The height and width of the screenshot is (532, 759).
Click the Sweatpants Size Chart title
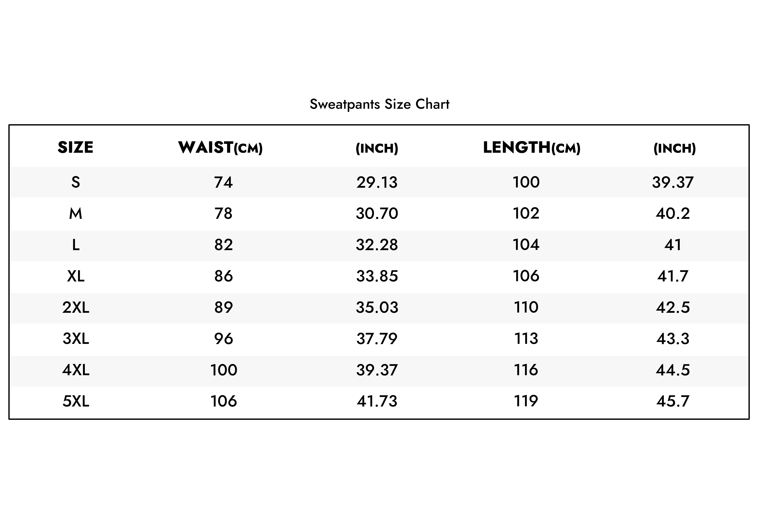click(x=380, y=104)
